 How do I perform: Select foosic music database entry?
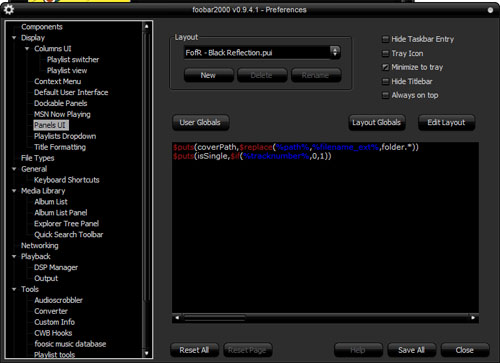tap(70, 344)
